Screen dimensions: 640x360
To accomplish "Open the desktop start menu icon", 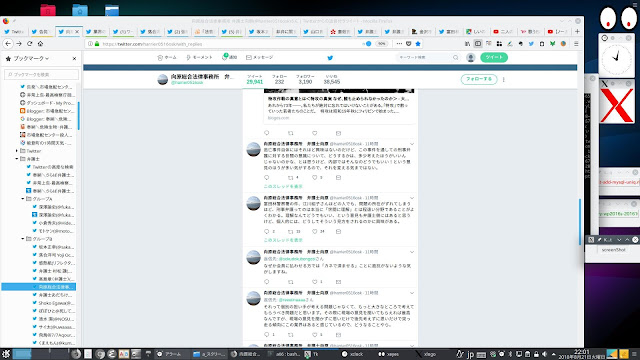I will 6,354.
